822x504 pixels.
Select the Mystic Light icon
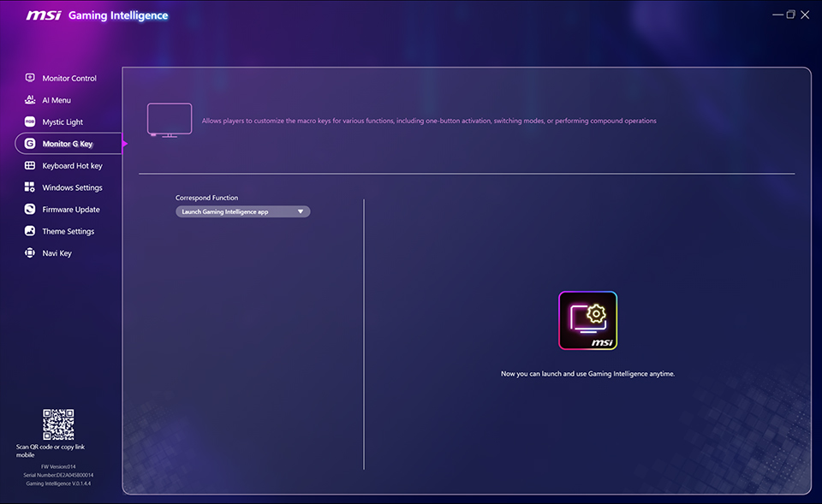[x=31, y=122]
